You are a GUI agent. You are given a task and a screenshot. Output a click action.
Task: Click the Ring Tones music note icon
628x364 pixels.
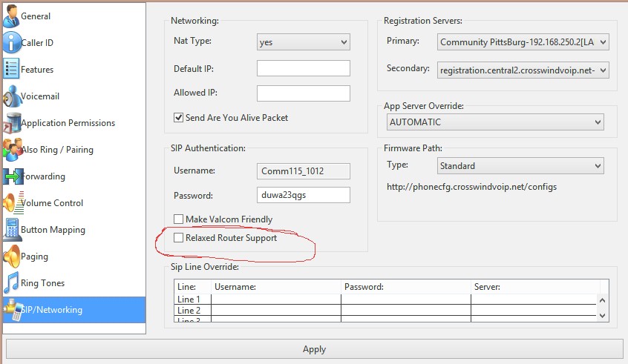pyautogui.click(x=10, y=283)
